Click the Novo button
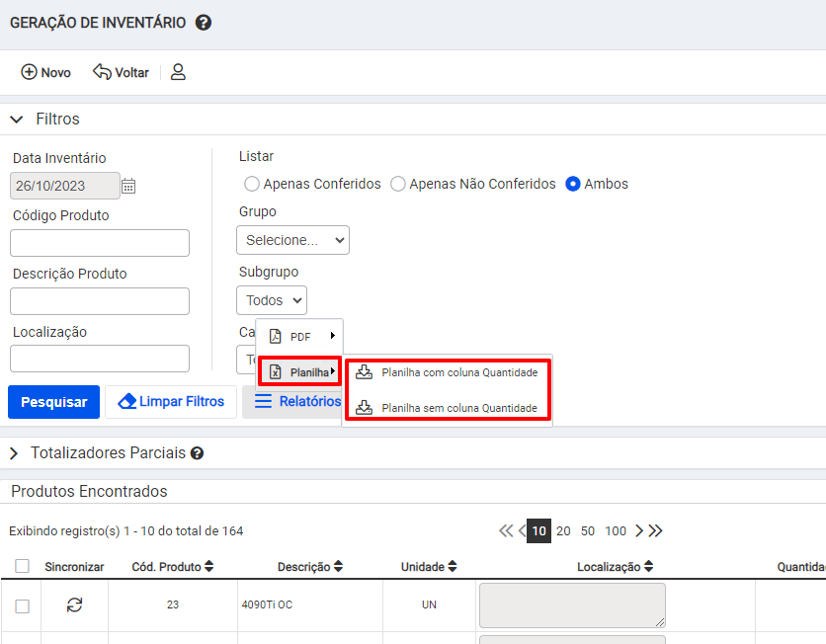Screen dimensions: 826x644 [x=45, y=72]
